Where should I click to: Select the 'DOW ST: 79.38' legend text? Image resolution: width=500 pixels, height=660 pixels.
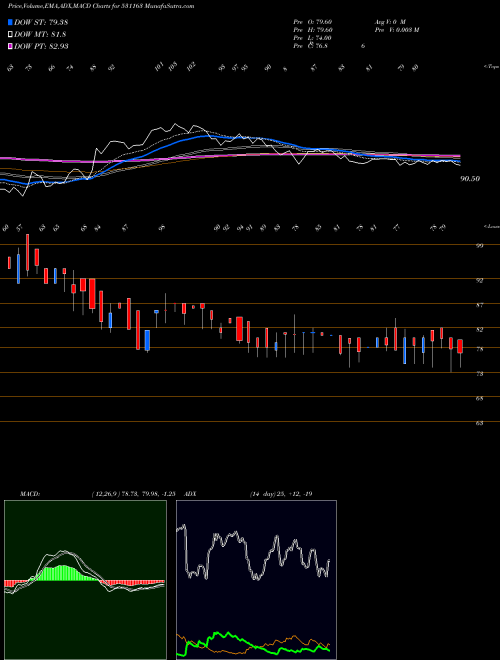[x=41, y=22]
